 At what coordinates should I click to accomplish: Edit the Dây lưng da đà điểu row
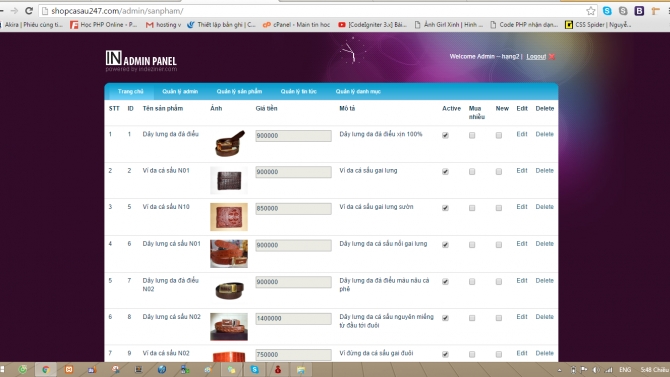[x=522, y=134]
